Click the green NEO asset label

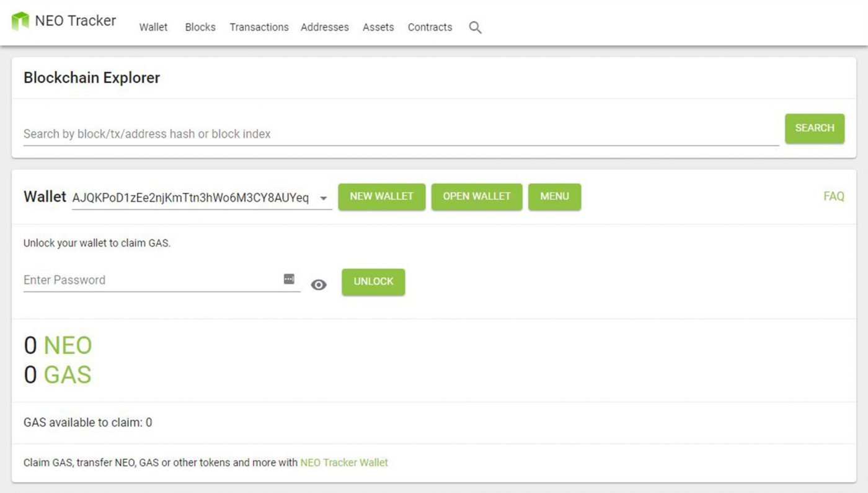coord(68,345)
